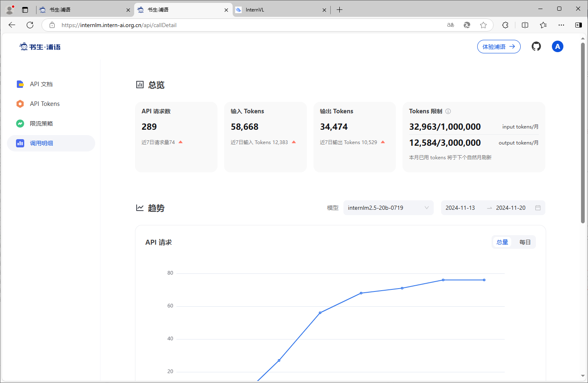
Task: Click the 输入 Tokens value 58,668
Action: 245,127
